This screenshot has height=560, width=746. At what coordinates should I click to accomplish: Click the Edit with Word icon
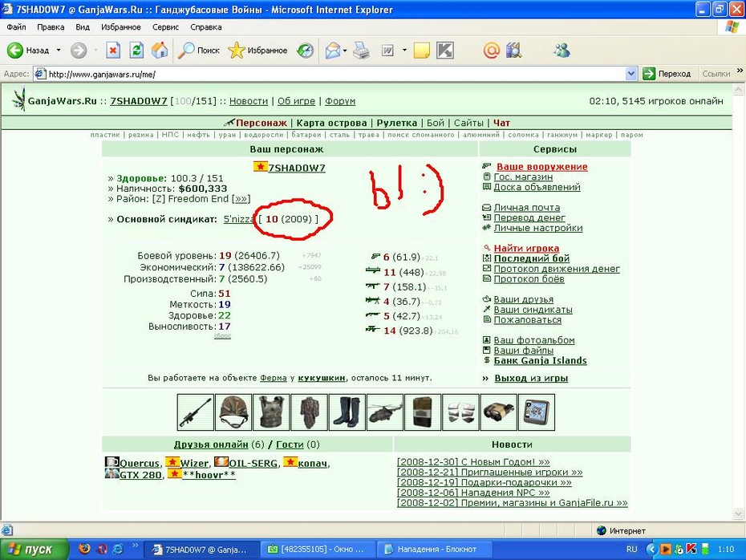(x=387, y=50)
